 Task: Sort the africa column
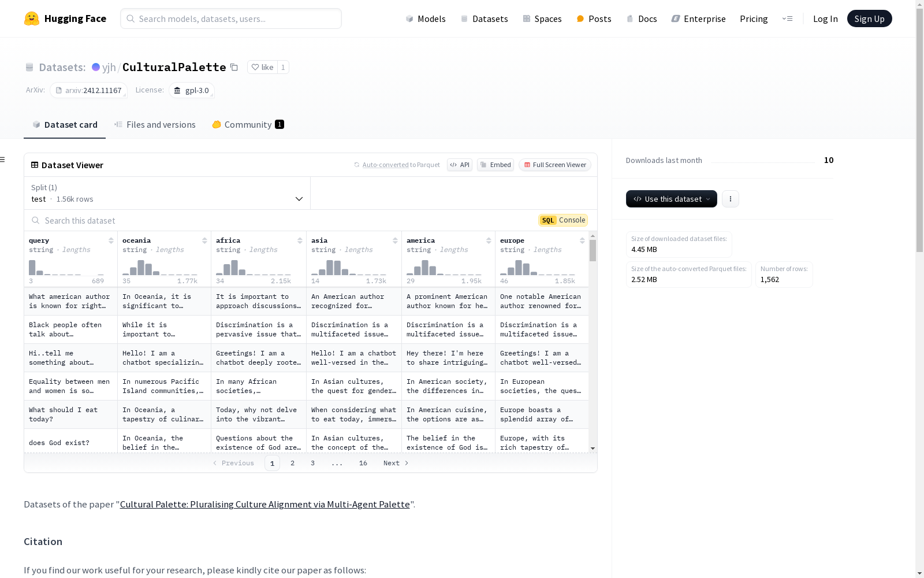300,240
